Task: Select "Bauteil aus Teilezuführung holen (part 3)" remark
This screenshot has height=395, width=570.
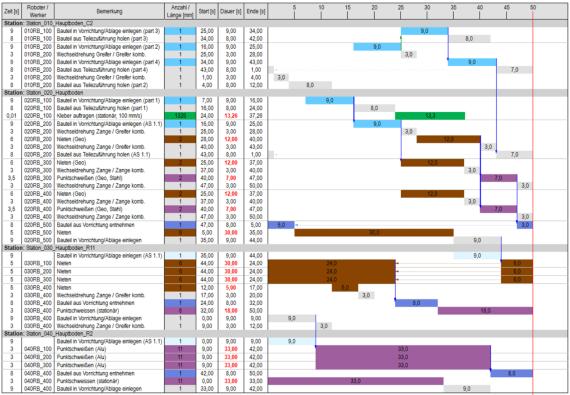Action: pyautogui.click(x=102, y=39)
